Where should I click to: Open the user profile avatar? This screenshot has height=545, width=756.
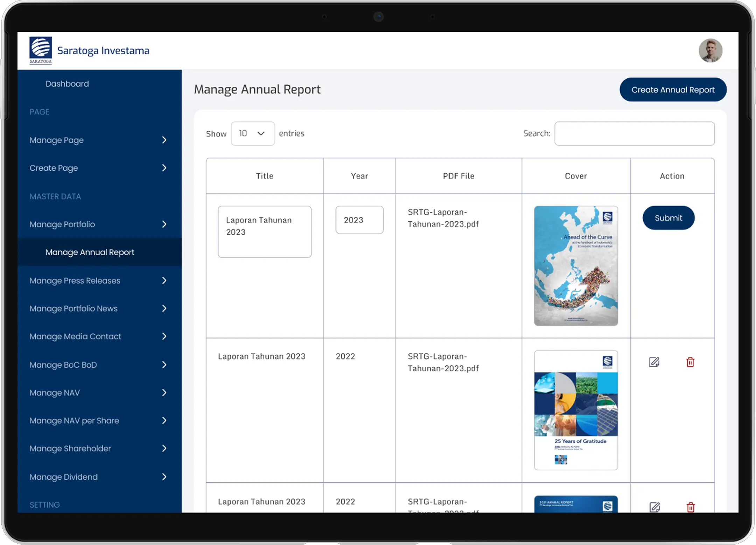710,51
